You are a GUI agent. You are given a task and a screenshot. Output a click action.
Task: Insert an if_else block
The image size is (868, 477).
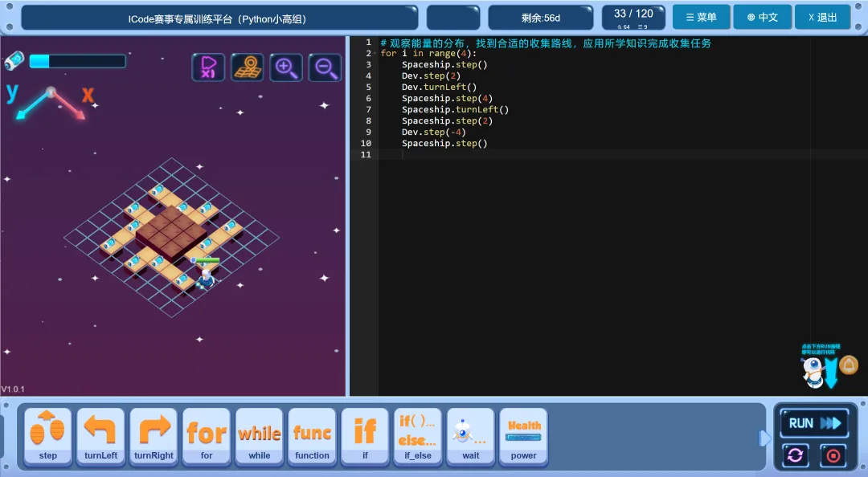click(418, 437)
